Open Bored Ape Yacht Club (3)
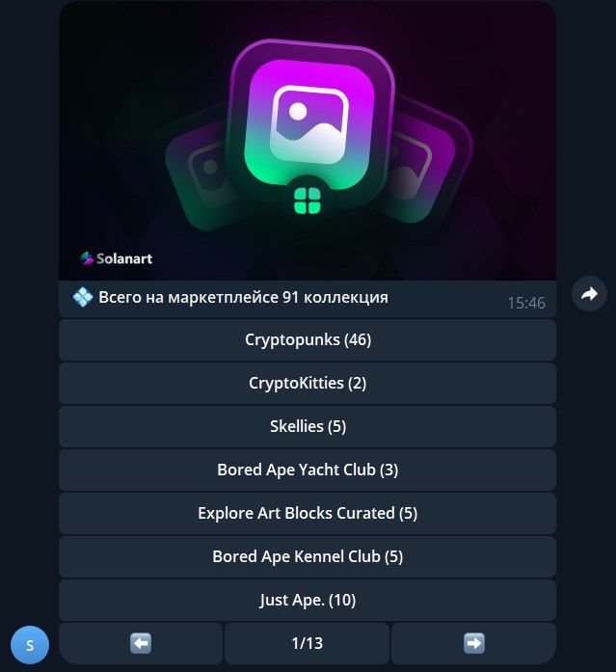 pyautogui.click(x=308, y=470)
